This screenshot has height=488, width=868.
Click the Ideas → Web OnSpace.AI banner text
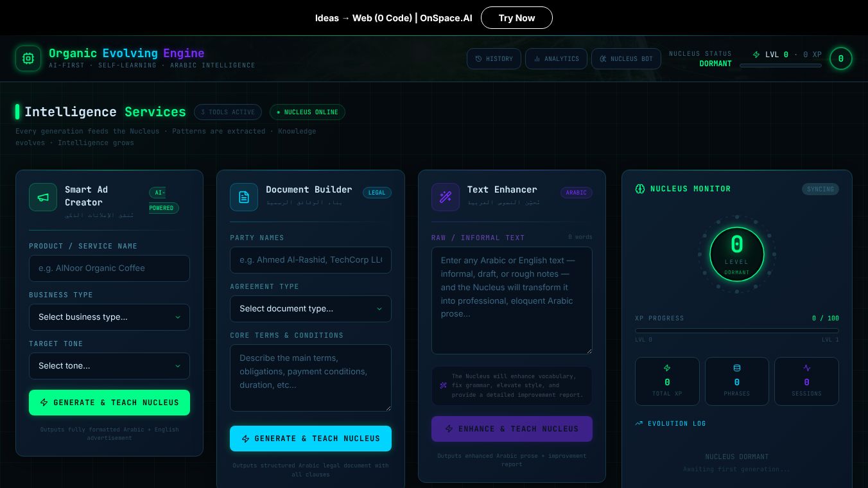(x=394, y=18)
